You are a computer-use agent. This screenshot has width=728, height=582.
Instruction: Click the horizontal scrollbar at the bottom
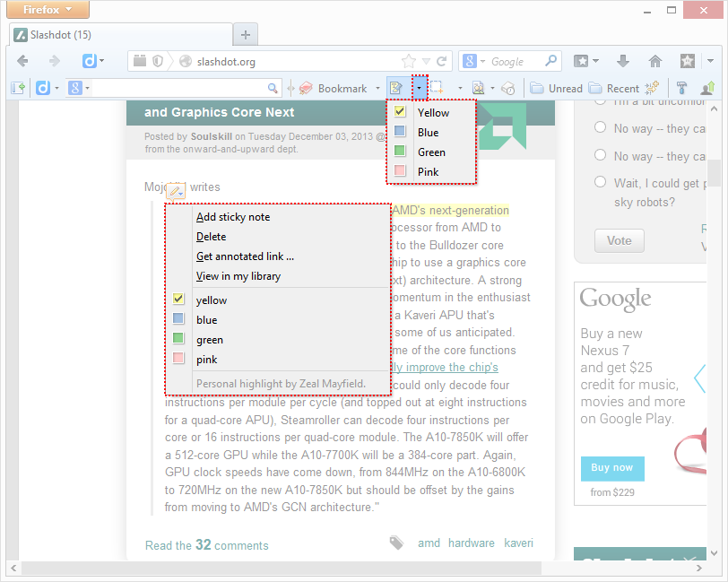282,568
